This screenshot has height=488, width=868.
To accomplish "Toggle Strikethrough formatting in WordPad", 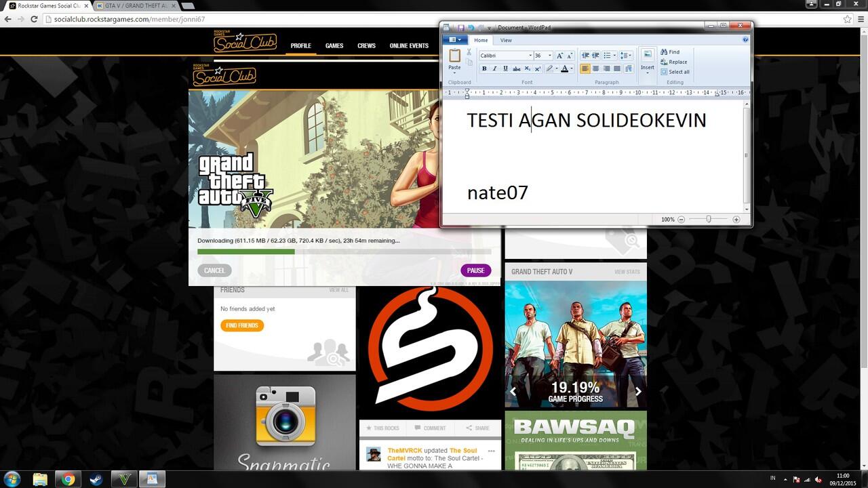I will click(517, 68).
